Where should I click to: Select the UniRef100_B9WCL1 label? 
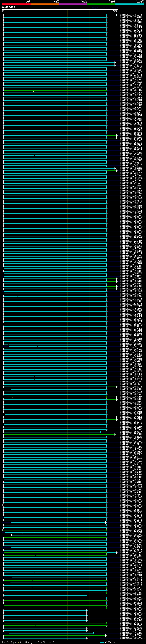point(131,289)
